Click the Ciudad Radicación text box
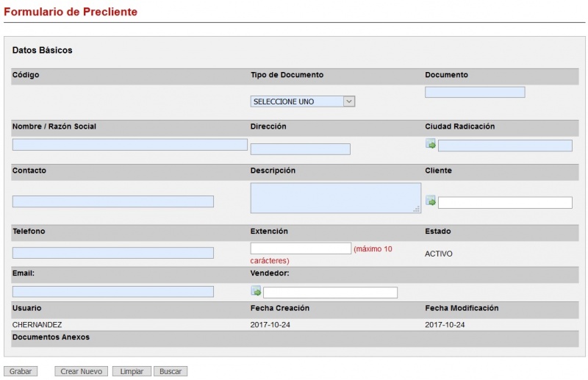The width and height of the screenshot is (588, 380). pos(505,146)
